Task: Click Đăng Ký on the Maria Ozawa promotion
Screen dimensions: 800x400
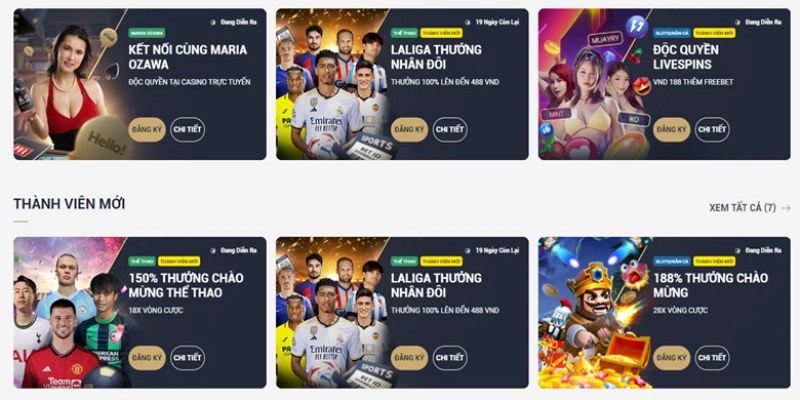Action: click(x=147, y=130)
